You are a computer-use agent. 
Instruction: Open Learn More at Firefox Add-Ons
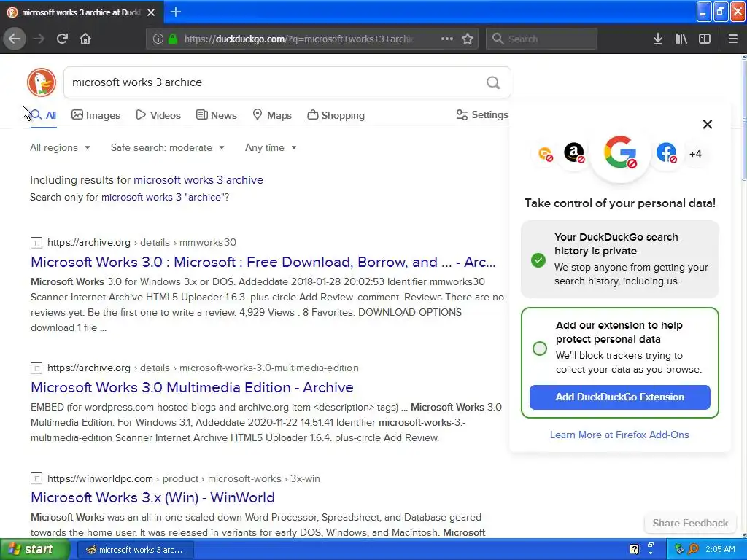click(619, 435)
